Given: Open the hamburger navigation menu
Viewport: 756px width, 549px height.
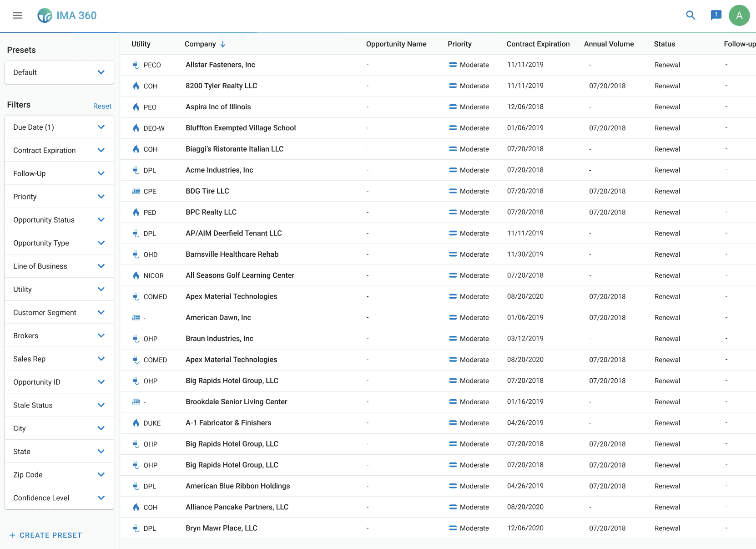Looking at the screenshot, I should pyautogui.click(x=17, y=15).
